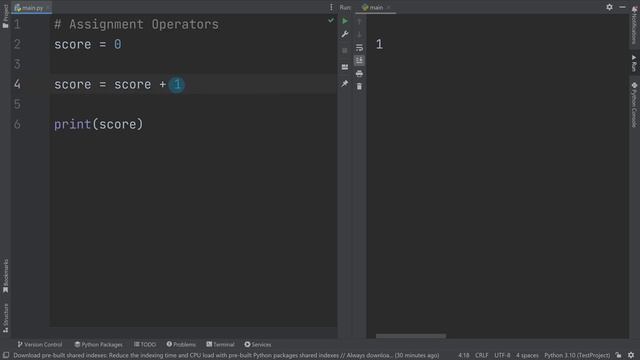Click line number 4 in gutter
The width and height of the screenshot is (640, 360).
coord(17,84)
